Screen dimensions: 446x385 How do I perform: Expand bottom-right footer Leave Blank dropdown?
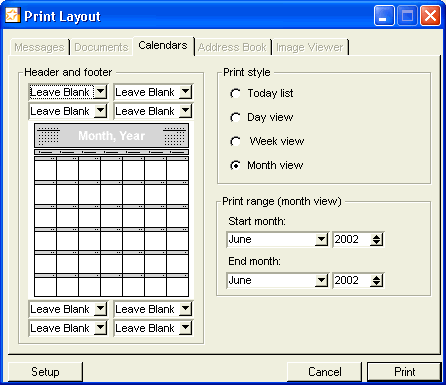click(x=185, y=328)
